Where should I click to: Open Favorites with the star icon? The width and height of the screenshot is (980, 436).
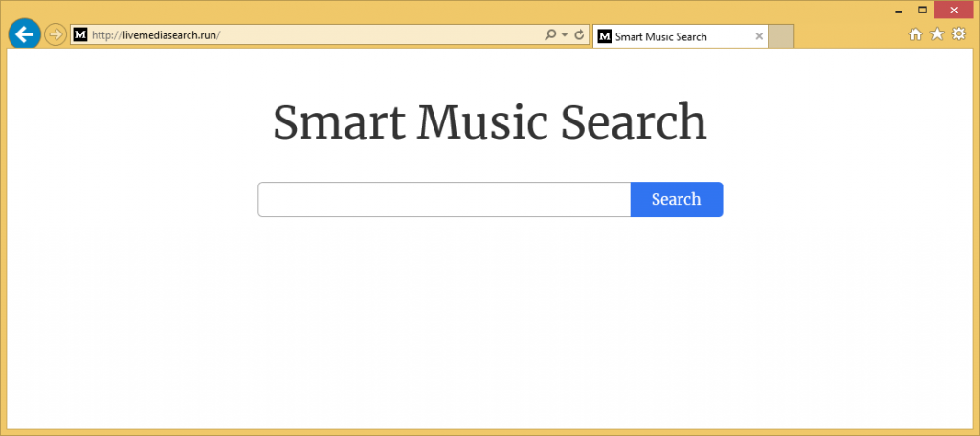937,34
